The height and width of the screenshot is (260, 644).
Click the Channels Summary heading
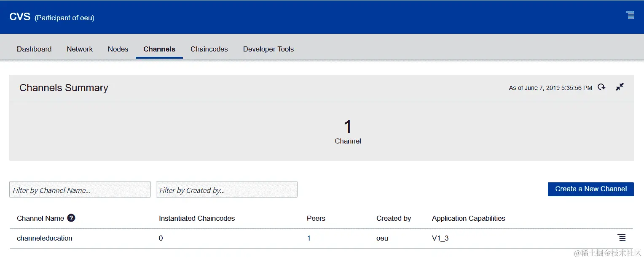point(64,88)
